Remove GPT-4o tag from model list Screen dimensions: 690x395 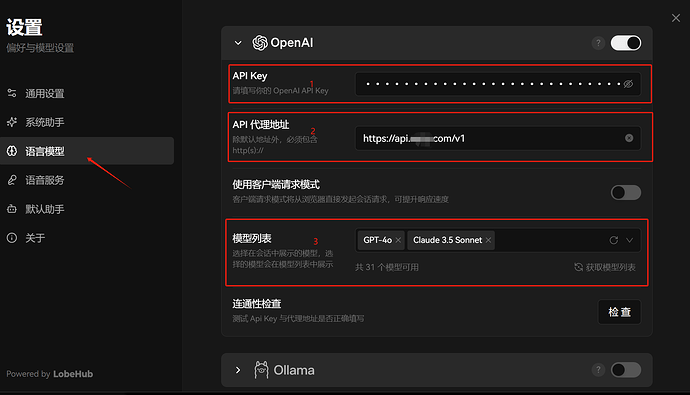[398, 240]
